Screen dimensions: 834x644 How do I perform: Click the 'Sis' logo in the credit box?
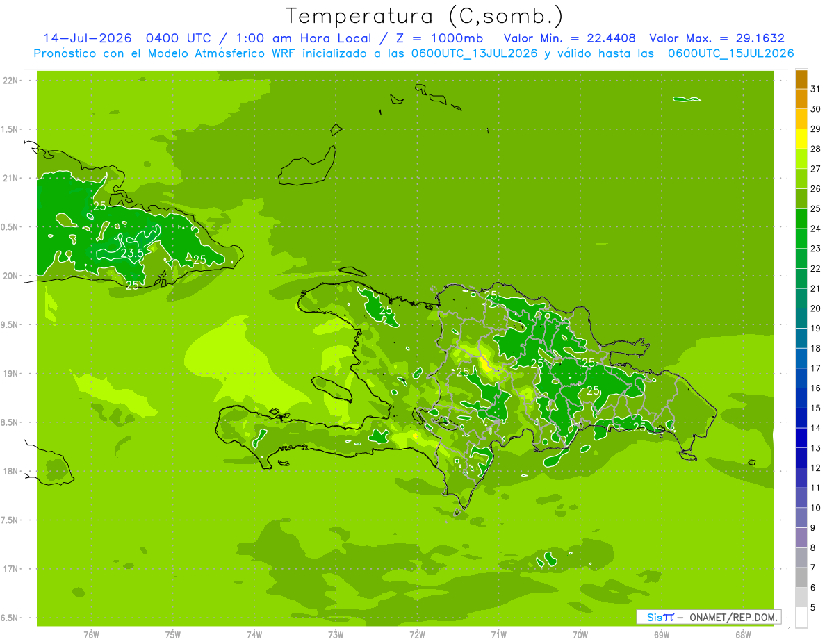[655, 617]
